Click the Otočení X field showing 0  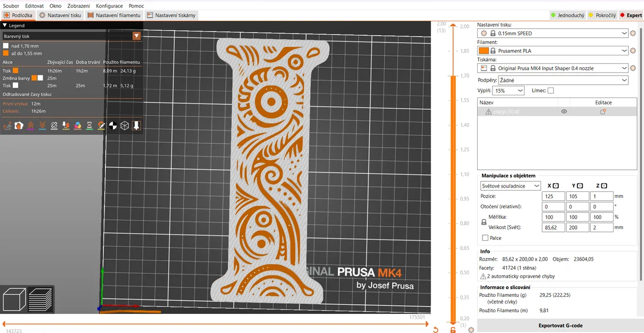[x=554, y=207]
